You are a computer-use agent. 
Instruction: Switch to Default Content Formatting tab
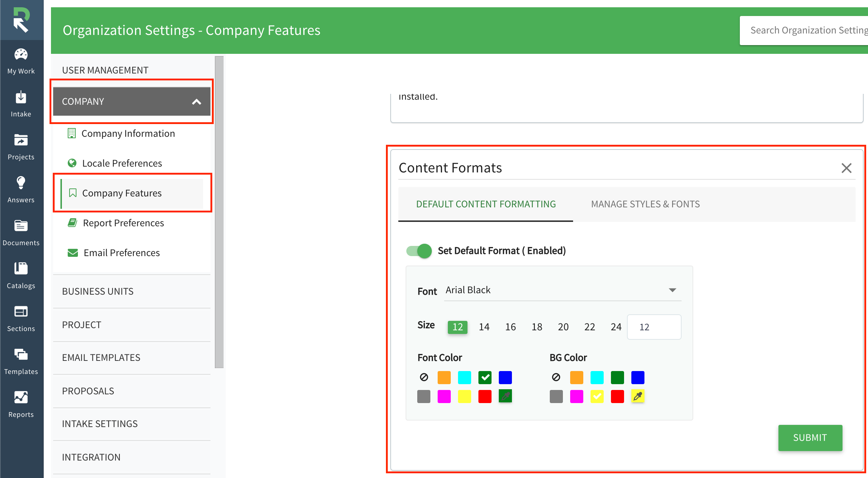[486, 204]
